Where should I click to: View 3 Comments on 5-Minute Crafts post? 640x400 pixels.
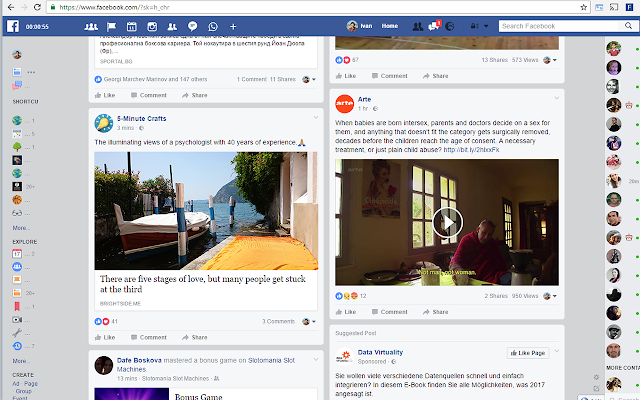point(278,322)
